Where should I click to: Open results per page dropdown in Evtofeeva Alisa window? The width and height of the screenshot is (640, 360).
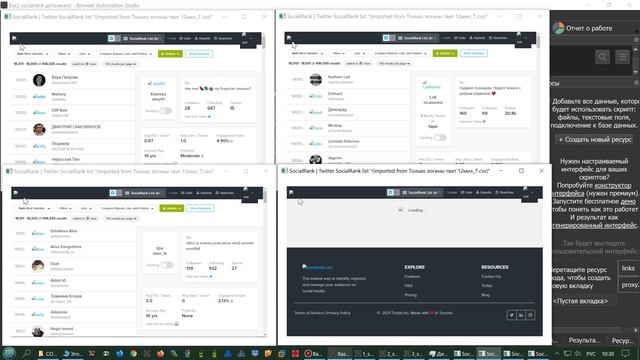(x=121, y=218)
